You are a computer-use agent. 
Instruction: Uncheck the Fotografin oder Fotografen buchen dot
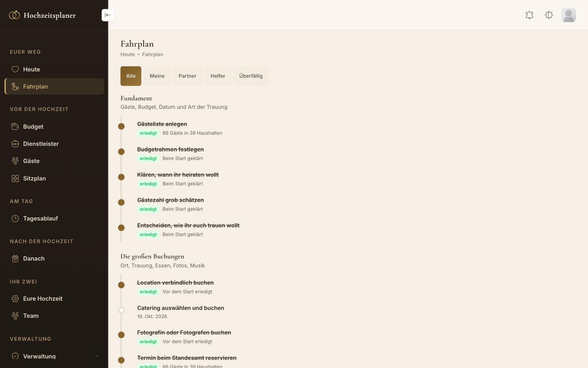pos(121,335)
